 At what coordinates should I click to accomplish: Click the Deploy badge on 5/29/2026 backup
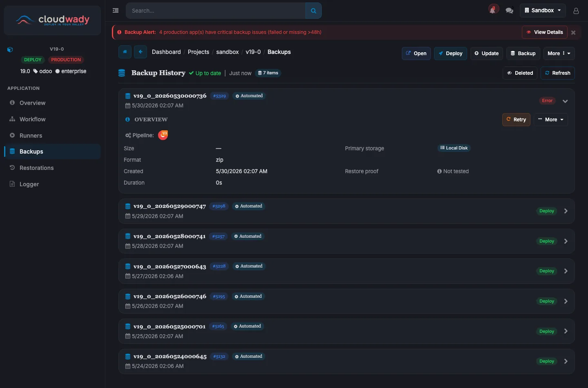(x=547, y=211)
